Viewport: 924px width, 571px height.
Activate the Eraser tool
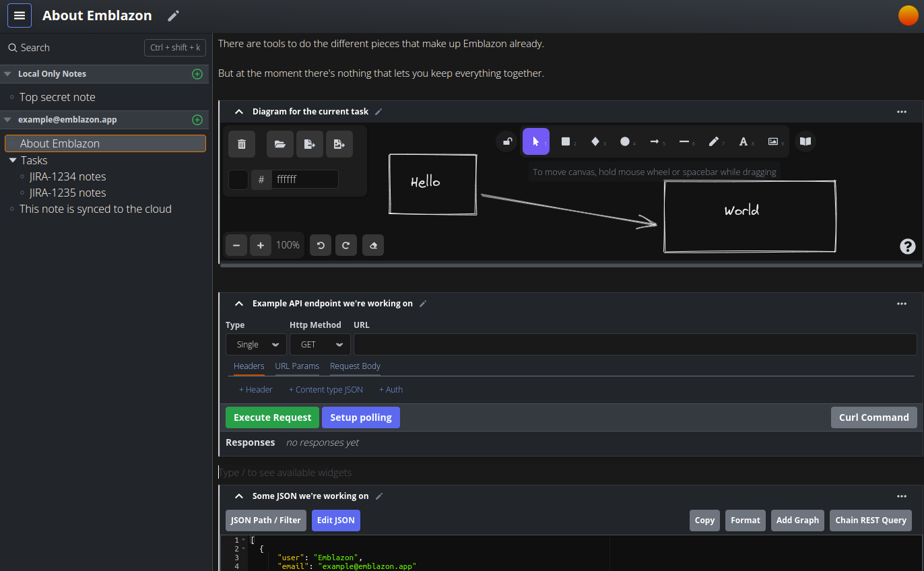pos(373,245)
